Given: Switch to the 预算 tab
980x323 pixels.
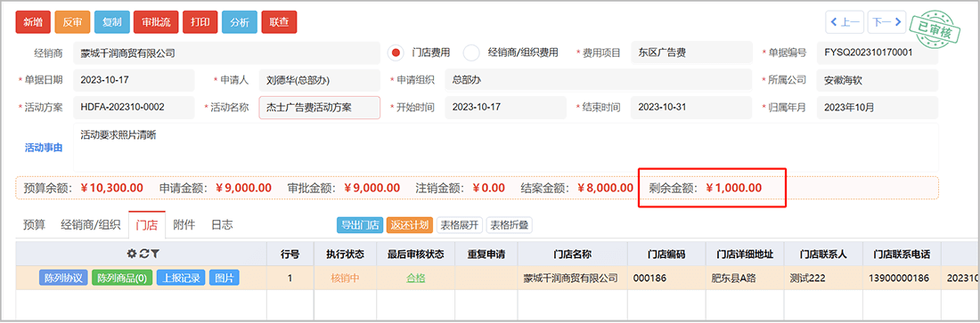Looking at the screenshot, I should pos(35,225).
